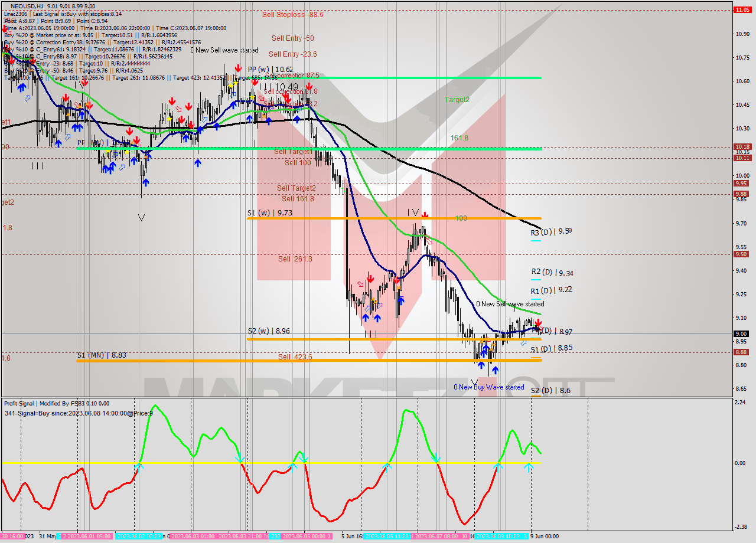Click 'Buy %20 @ Correction Entry38: 9.37676' line
The width and height of the screenshot is (756, 543).
tap(102, 42)
